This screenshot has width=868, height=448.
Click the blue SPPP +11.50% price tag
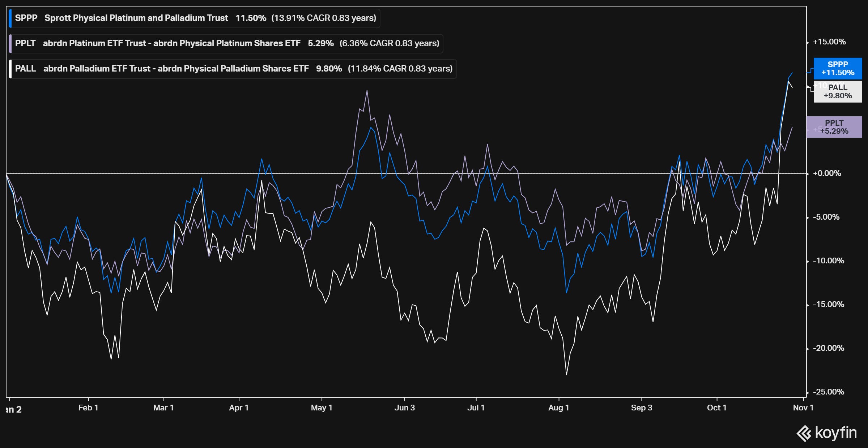point(838,68)
